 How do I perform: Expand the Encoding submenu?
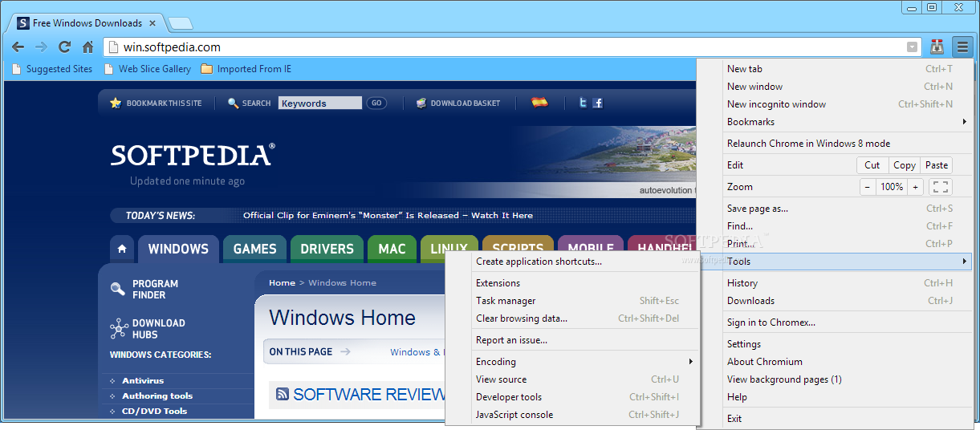(x=572, y=362)
